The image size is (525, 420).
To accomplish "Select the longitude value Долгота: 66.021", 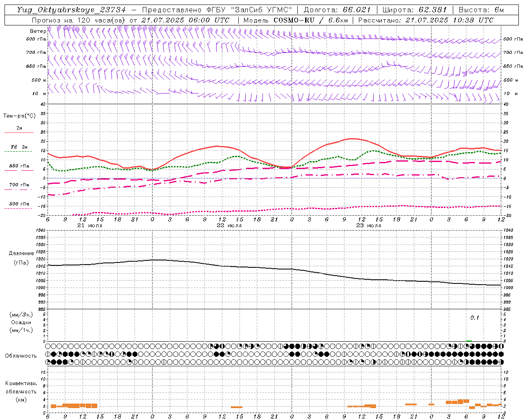I will [337, 10].
